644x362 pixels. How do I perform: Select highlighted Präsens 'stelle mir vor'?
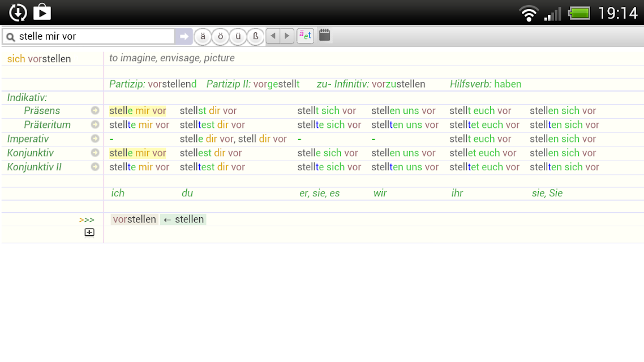138,110
